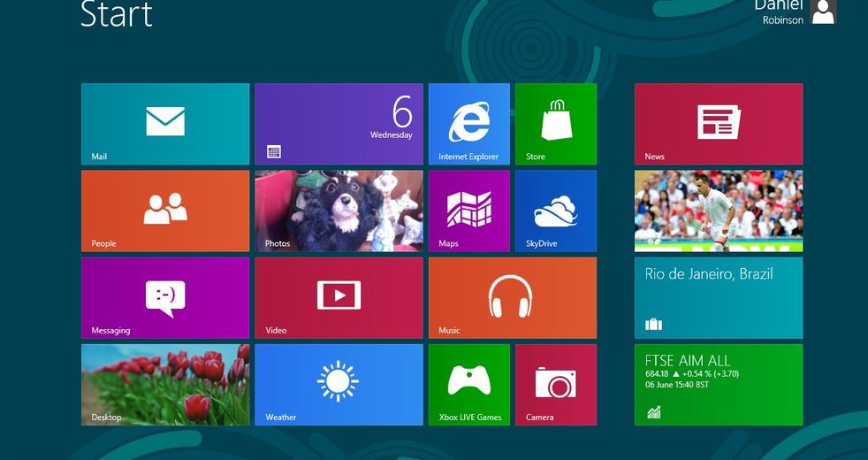Open the Video tile

click(x=339, y=297)
